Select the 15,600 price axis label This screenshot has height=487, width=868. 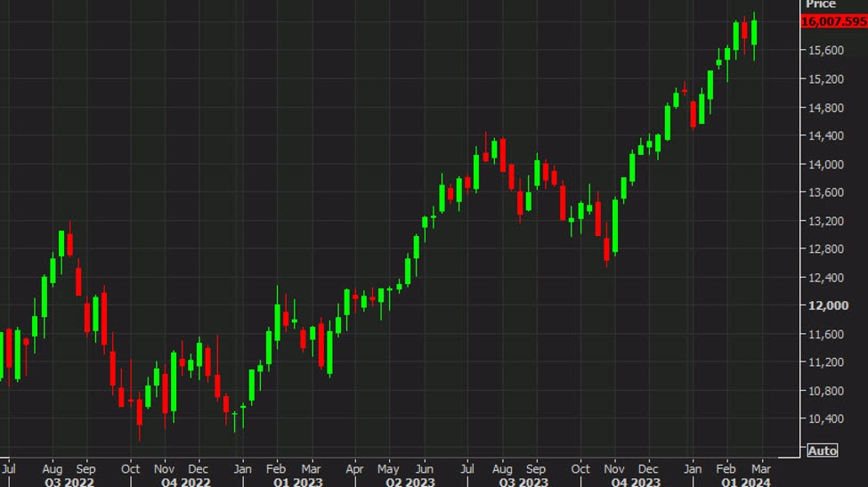(x=826, y=51)
